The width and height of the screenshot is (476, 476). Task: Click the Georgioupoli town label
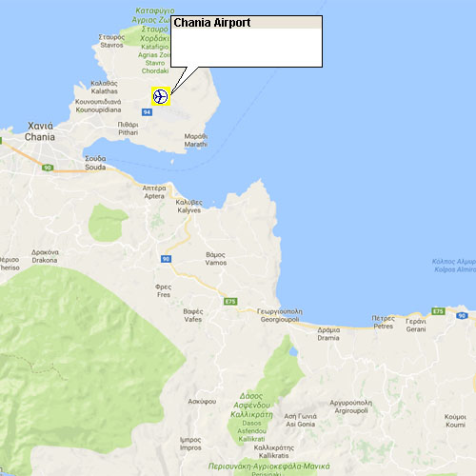click(280, 315)
